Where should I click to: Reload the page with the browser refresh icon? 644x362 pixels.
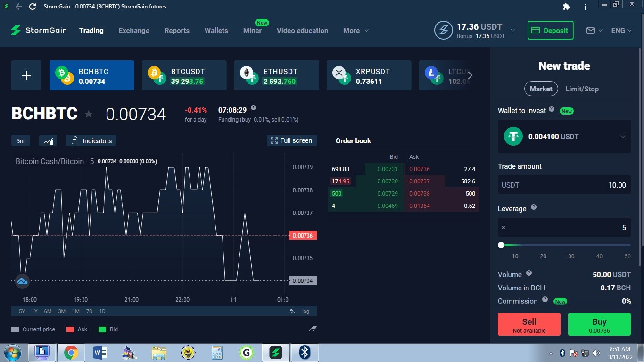(33, 7)
